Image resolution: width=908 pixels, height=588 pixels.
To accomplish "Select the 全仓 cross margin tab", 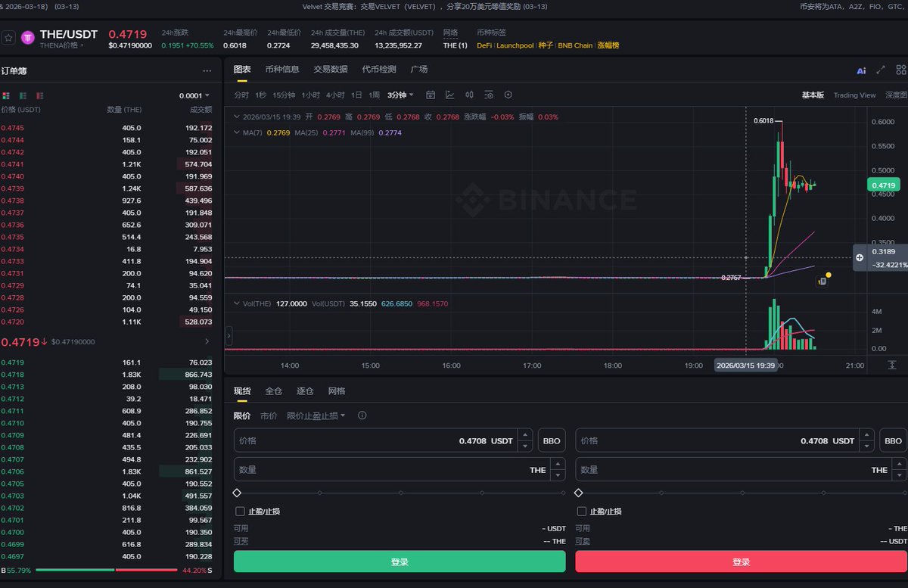I will (273, 391).
